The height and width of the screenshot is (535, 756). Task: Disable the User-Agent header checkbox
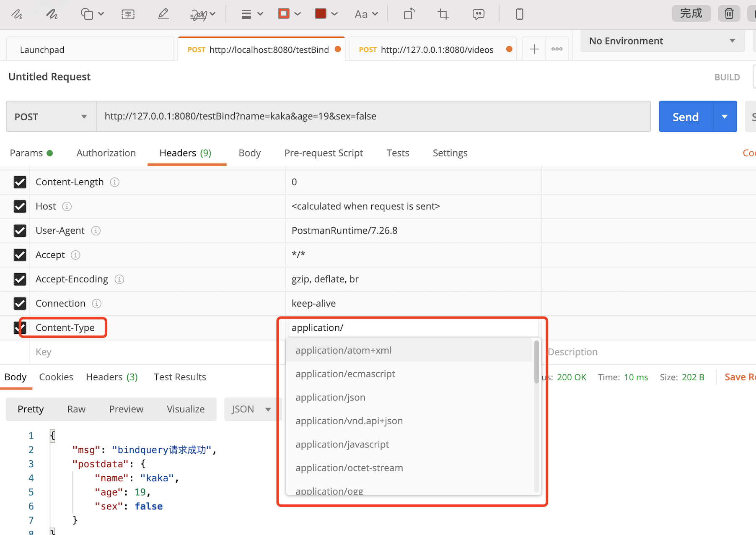[x=20, y=231]
